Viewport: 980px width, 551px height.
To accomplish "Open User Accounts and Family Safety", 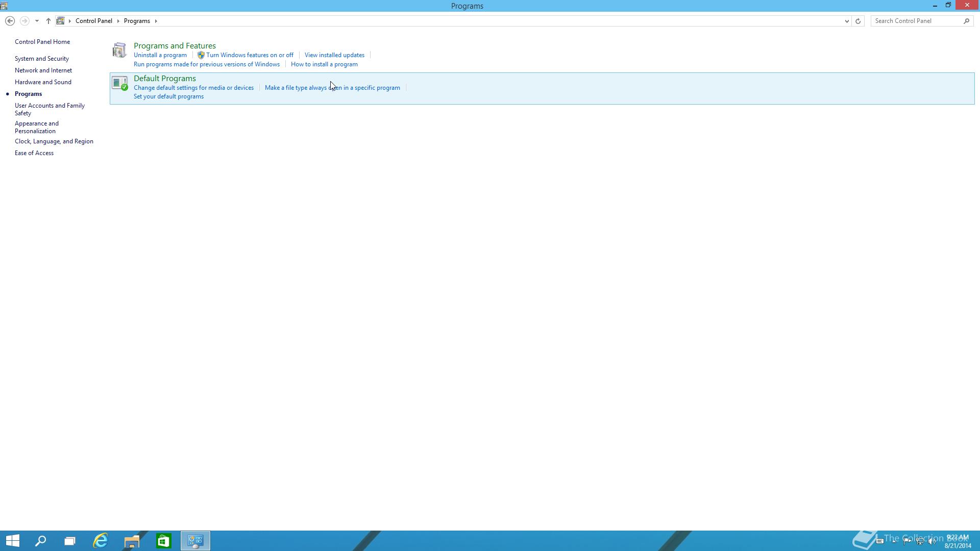I will pyautogui.click(x=50, y=109).
